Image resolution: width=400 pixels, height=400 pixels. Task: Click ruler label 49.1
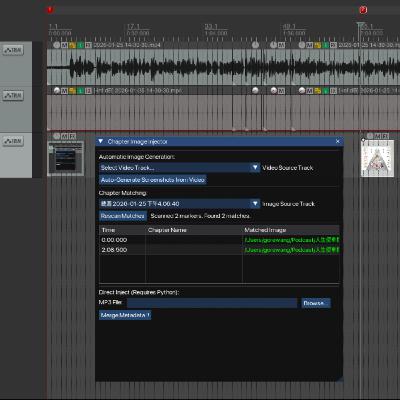pos(289,26)
